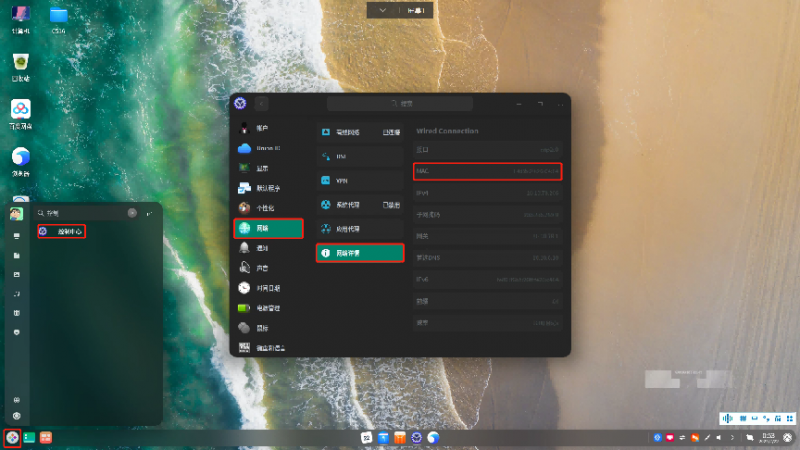Select 网络详情 network details entry
Viewport: 800px width, 450px height.
(360, 253)
